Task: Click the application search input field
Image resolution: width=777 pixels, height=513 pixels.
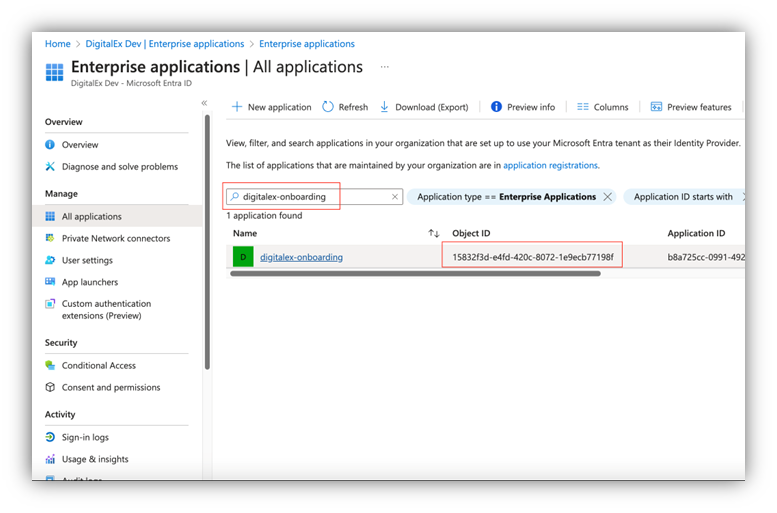Action: point(310,197)
